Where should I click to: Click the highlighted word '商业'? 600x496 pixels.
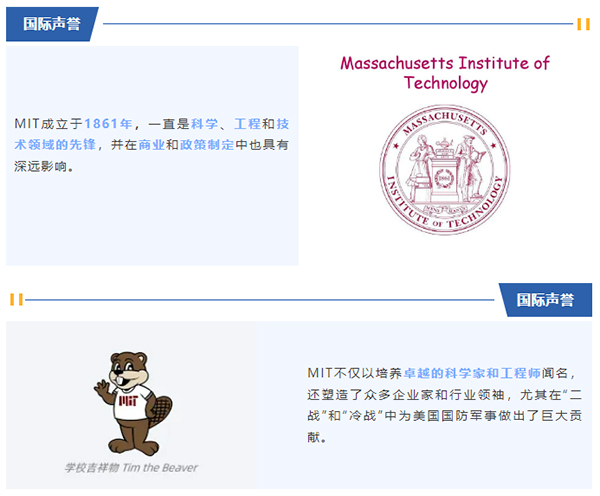click(x=152, y=145)
